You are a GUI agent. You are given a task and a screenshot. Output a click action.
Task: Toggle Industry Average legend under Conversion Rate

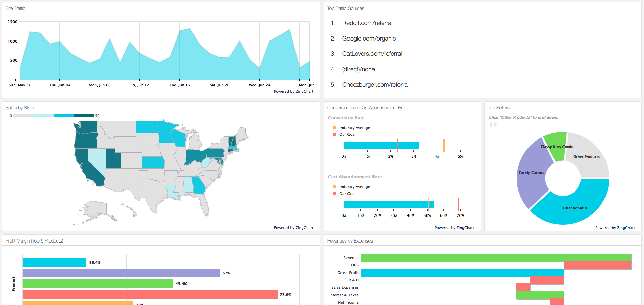click(351, 128)
